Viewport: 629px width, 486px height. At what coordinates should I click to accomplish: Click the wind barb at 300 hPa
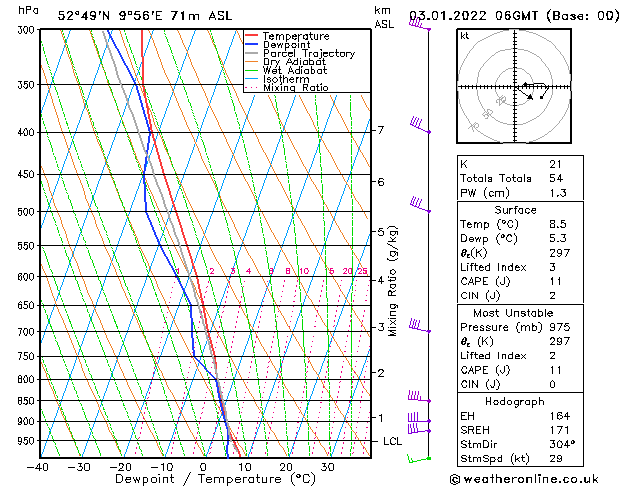(x=420, y=25)
